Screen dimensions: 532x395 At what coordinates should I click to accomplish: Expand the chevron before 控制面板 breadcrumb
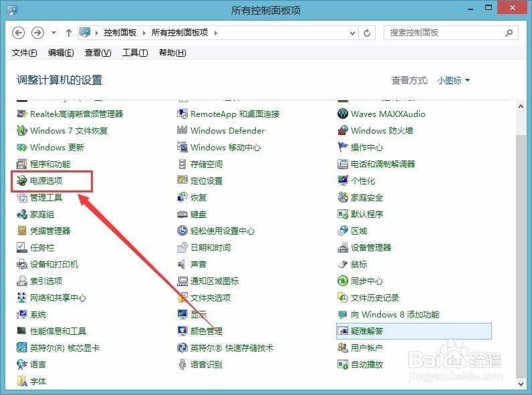click(x=97, y=33)
